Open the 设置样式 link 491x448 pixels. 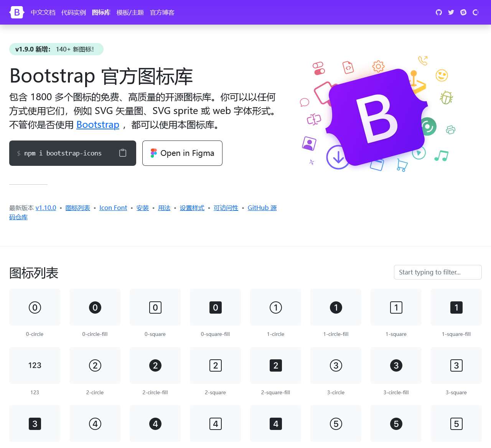coord(192,208)
